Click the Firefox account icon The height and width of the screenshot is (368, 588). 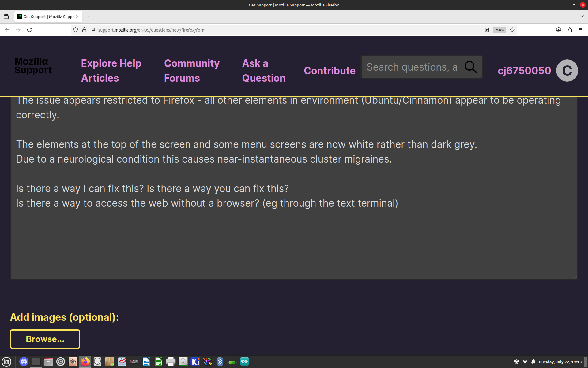point(559,30)
